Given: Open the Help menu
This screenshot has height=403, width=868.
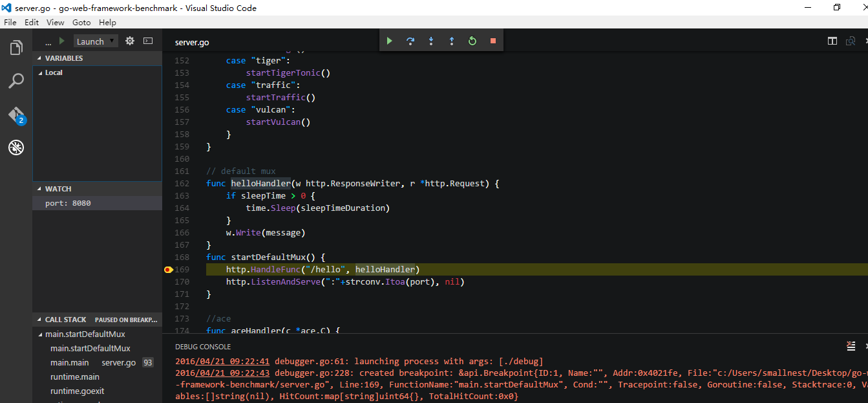Looking at the screenshot, I should click(107, 22).
